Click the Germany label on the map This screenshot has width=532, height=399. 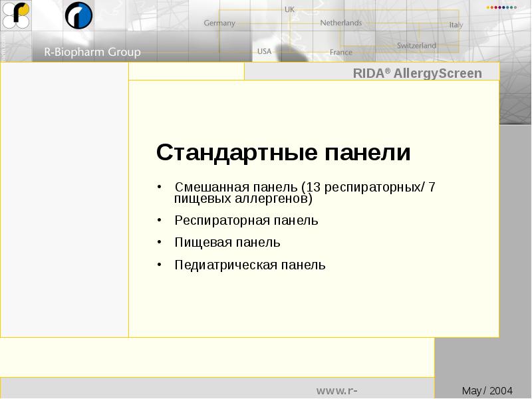point(219,23)
